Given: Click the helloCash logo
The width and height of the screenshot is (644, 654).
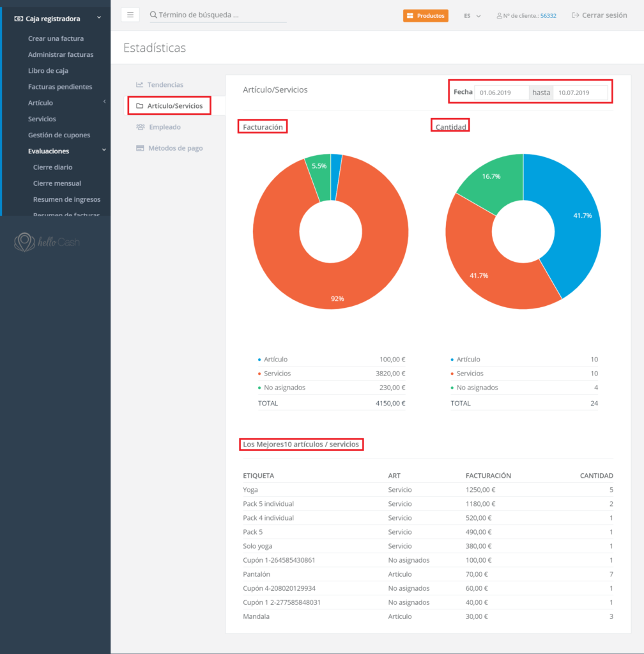Looking at the screenshot, I should pos(47,242).
